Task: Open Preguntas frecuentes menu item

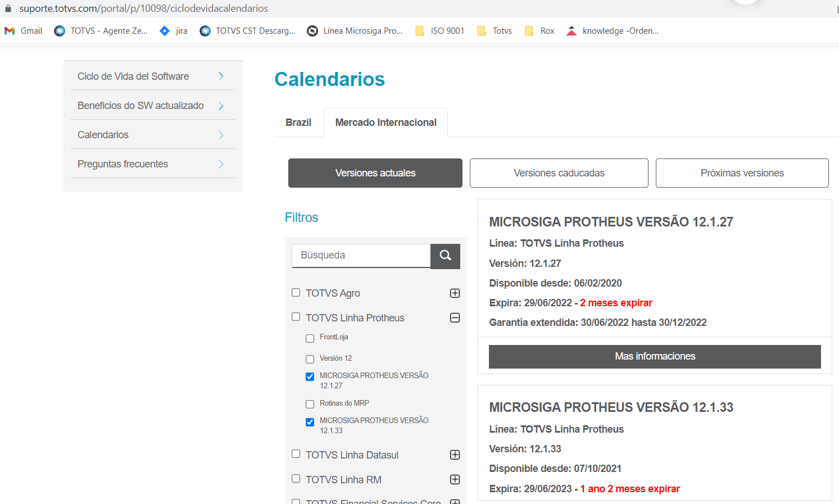Action: point(123,164)
